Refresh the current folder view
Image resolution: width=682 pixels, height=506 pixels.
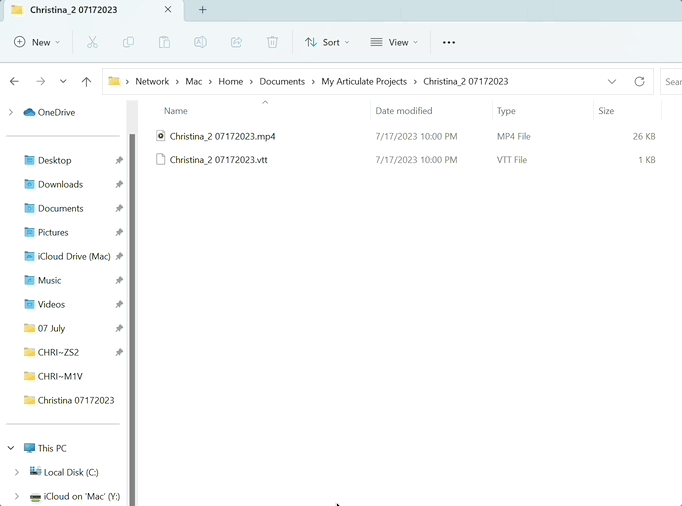click(639, 81)
